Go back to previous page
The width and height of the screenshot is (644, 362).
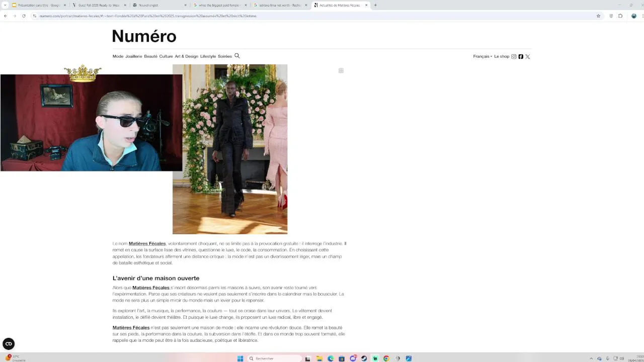point(6,16)
